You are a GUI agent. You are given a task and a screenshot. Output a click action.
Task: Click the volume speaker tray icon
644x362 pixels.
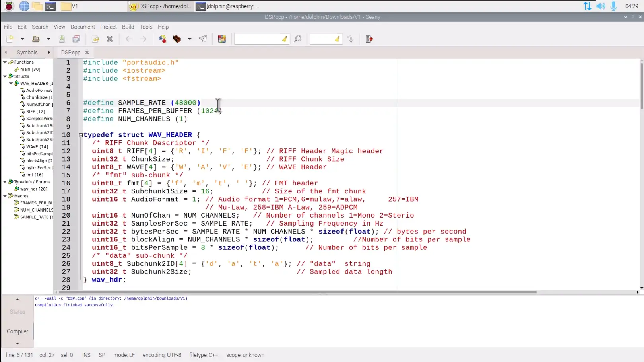pos(600,6)
